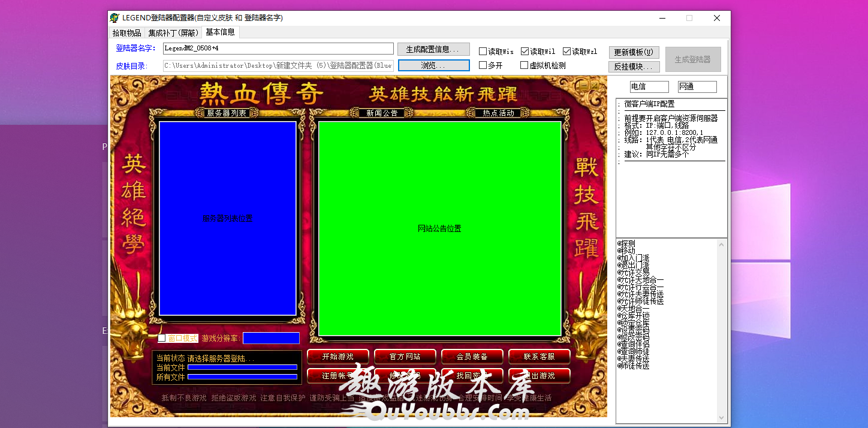Image resolution: width=868 pixels, height=428 pixels.
Task: Click the 微客户端IP配置 text area
Action: tap(671, 168)
